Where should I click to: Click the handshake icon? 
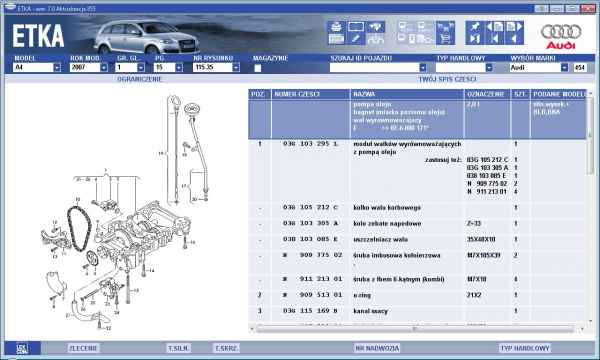(x=375, y=27)
